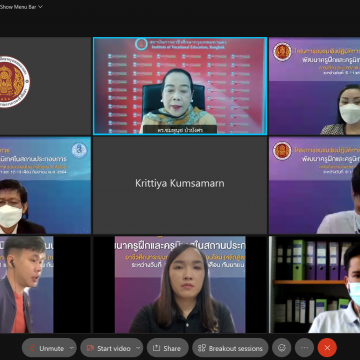This screenshot has width=360, height=360.
Task: Select the man with earphone video tile
Action: 45,284
